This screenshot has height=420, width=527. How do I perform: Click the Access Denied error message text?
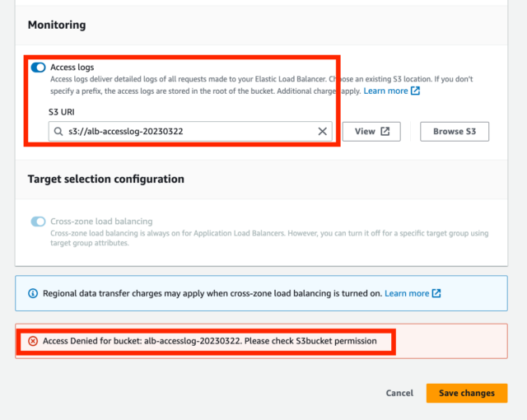pyautogui.click(x=210, y=341)
